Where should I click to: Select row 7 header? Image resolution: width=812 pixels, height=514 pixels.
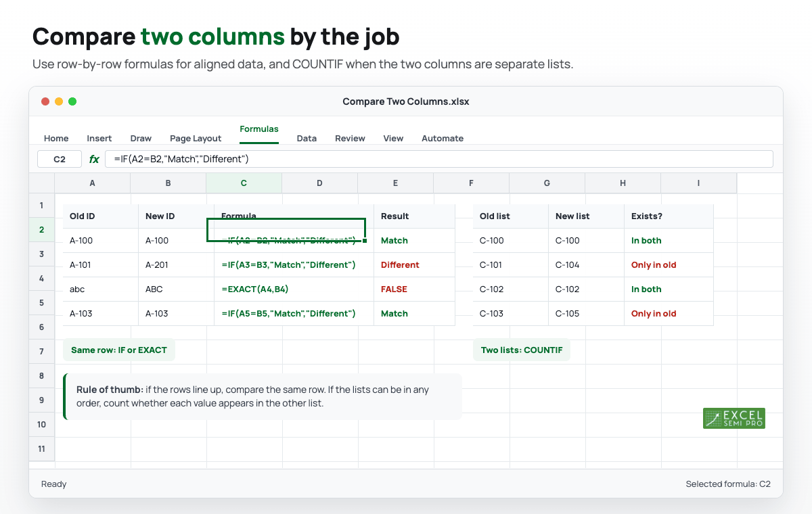41,352
